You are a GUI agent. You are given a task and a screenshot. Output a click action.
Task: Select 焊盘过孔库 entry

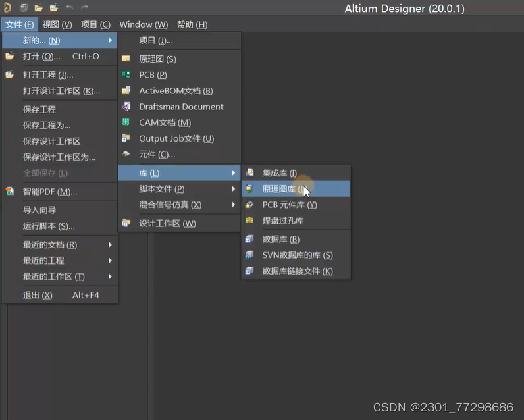tap(296, 221)
